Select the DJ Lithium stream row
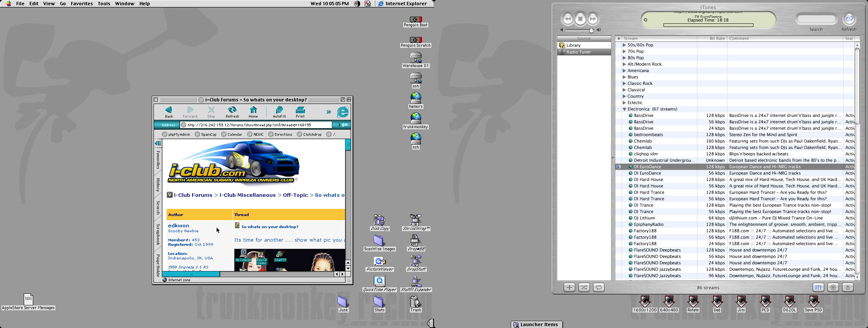Image resolution: width=868 pixels, height=328 pixels. pyautogui.click(x=735, y=218)
